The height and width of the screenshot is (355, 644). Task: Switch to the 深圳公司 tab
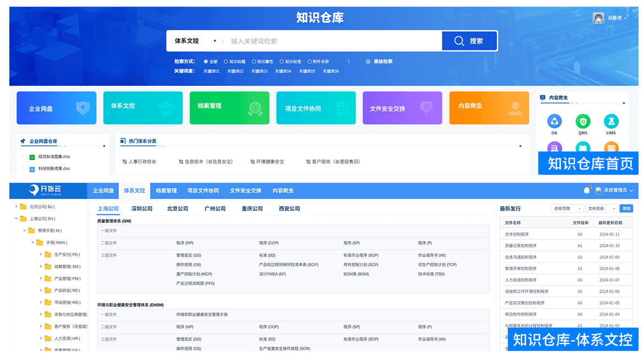142,209
